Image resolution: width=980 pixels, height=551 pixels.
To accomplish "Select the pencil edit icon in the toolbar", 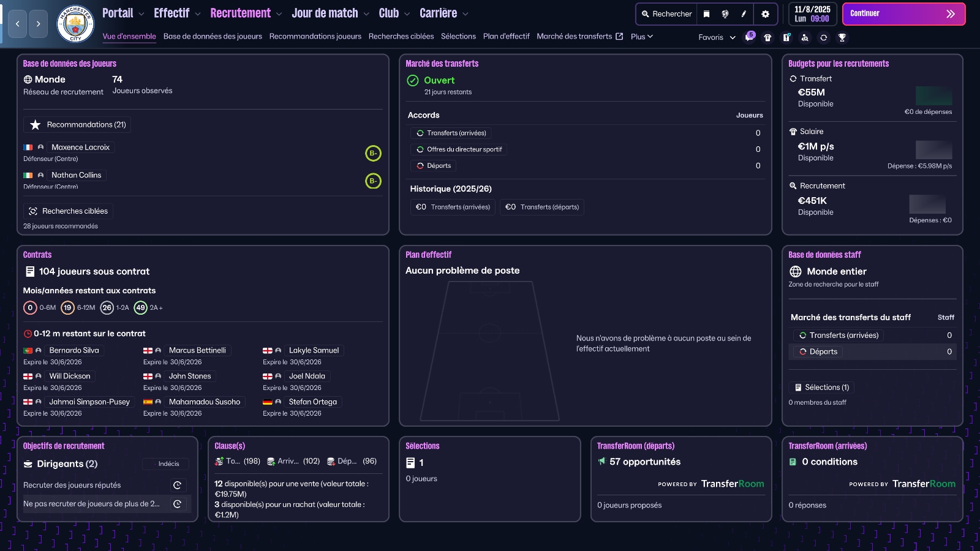I will point(744,13).
